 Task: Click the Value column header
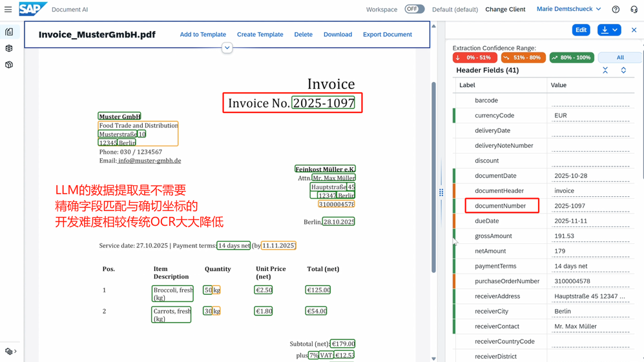559,85
